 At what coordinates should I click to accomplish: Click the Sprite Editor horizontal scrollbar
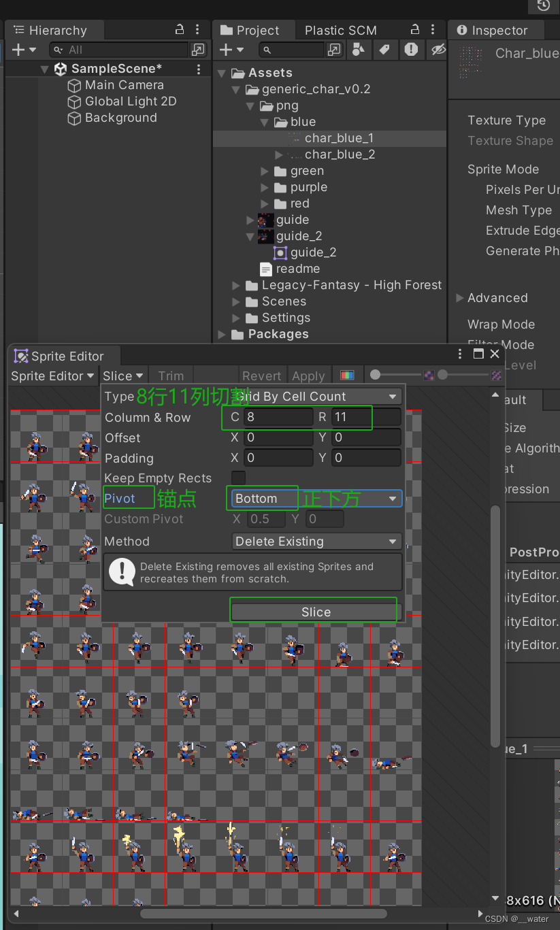pos(263,914)
